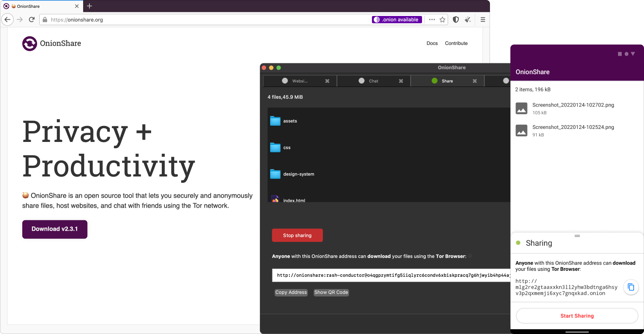644x334 pixels.
Task: Click Show QR Code button
Action: pos(331,293)
